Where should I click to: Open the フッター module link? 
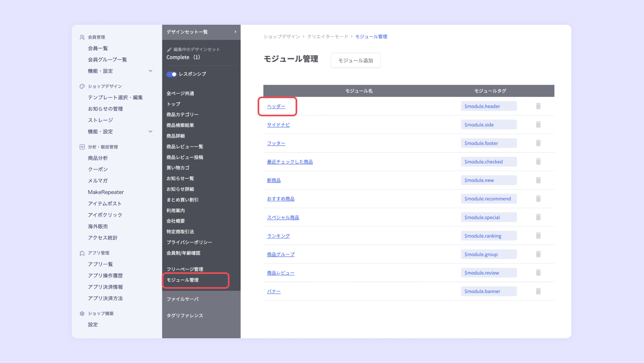coord(276,143)
